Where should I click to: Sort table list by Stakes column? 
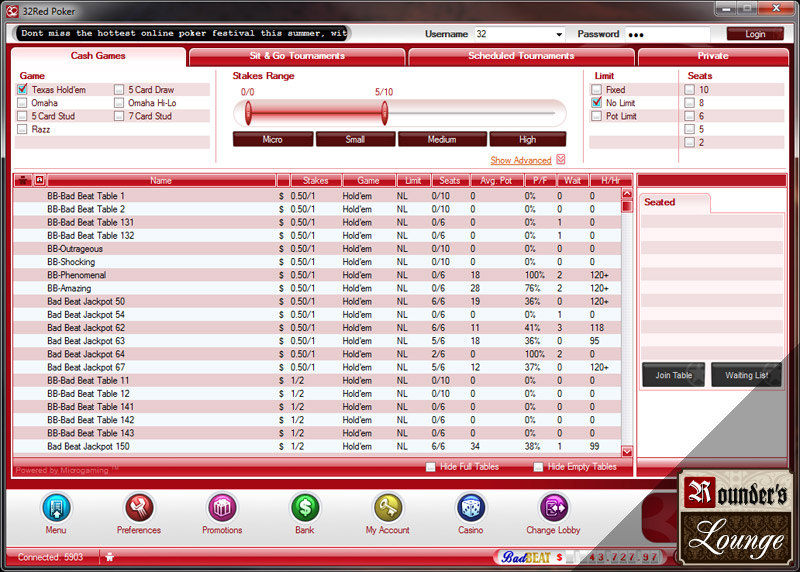click(x=316, y=181)
